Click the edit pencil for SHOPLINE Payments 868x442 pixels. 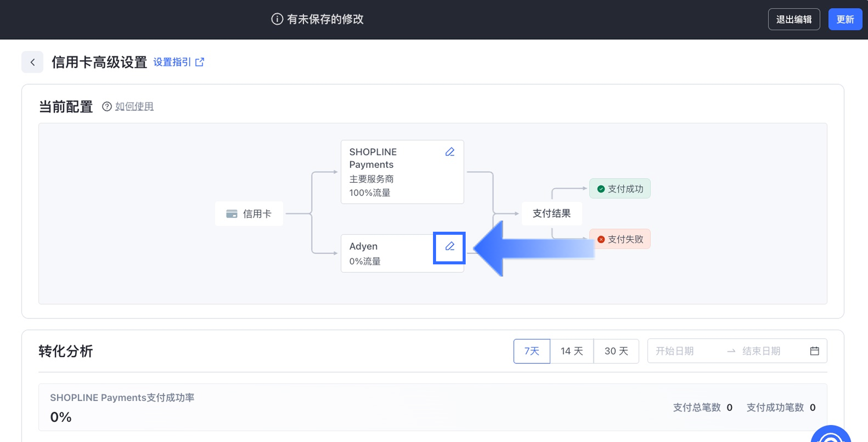(x=450, y=152)
